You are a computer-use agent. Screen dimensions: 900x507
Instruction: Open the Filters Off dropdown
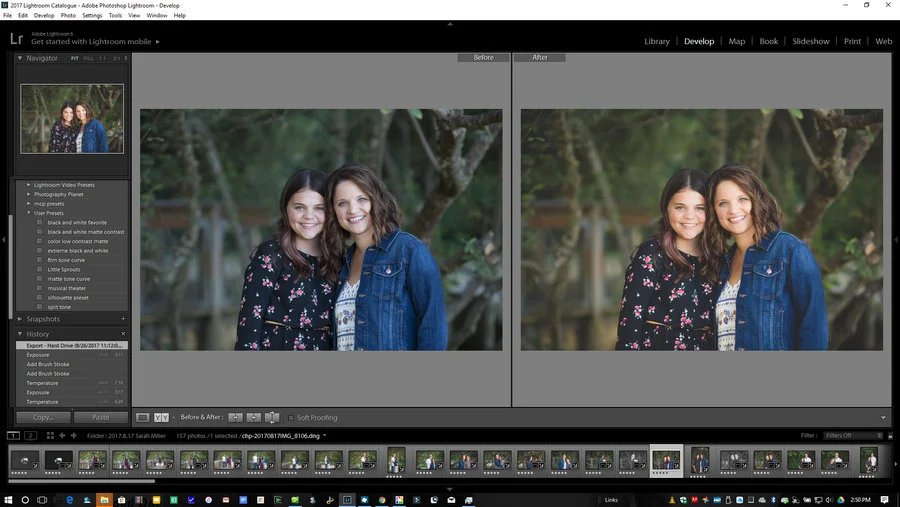853,436
